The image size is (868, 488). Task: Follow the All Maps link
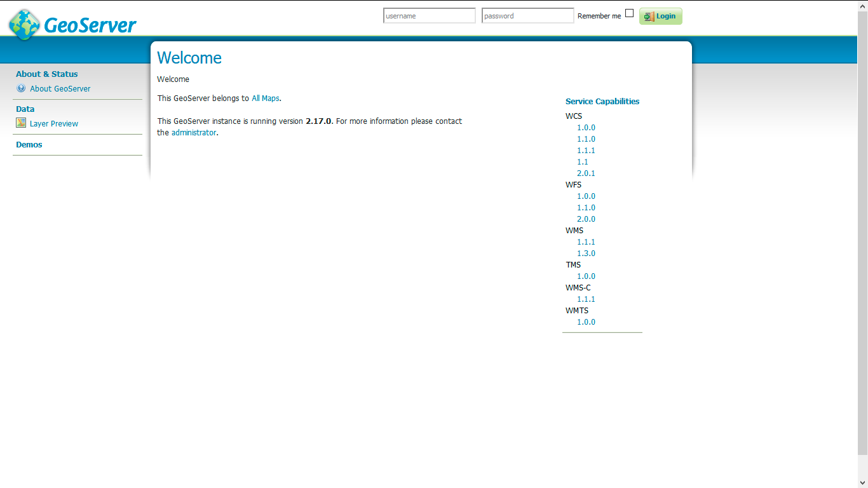(266, 98)
